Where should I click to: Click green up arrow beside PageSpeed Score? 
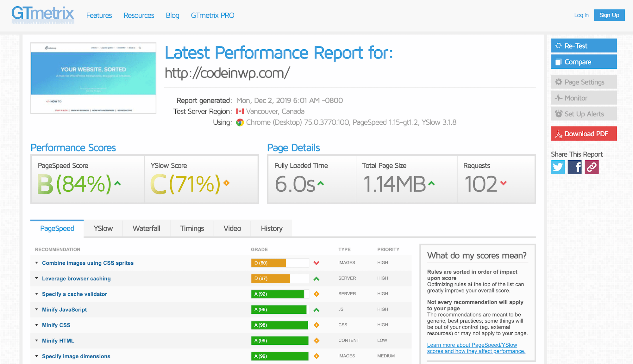(x=117, y=183)
